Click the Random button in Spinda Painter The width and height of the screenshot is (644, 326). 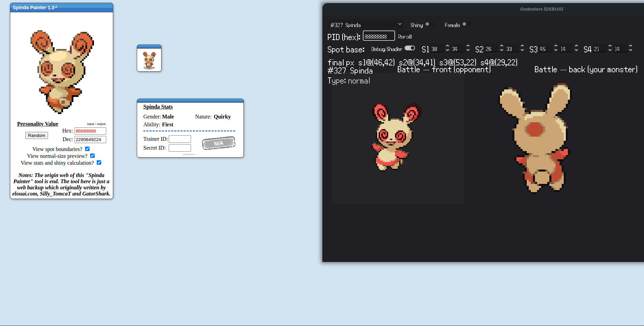point(37,135)
